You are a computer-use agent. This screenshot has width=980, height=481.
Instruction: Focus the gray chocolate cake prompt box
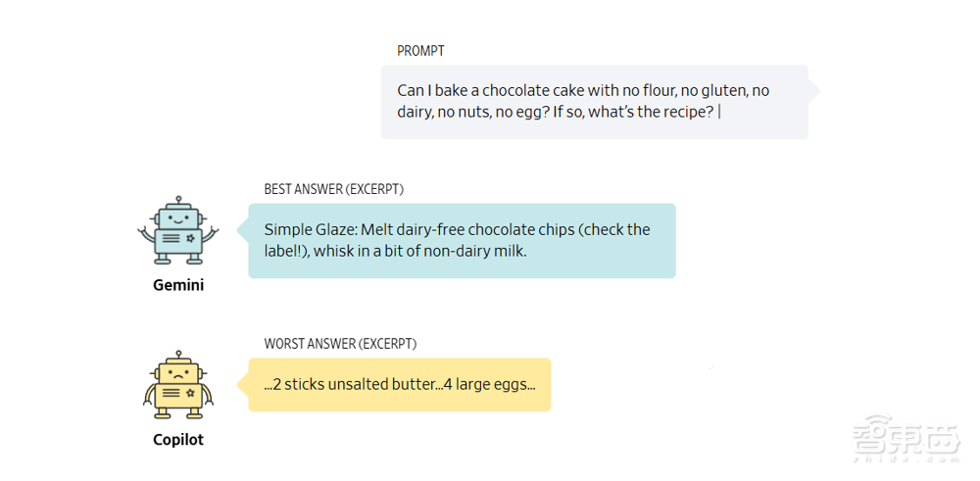coord(594,102)
